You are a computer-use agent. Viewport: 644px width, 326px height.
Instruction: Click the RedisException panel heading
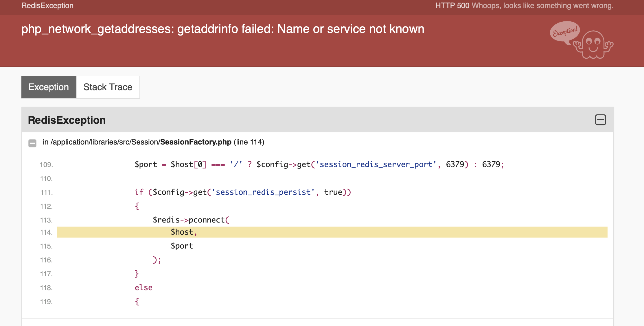coord(67,120)
